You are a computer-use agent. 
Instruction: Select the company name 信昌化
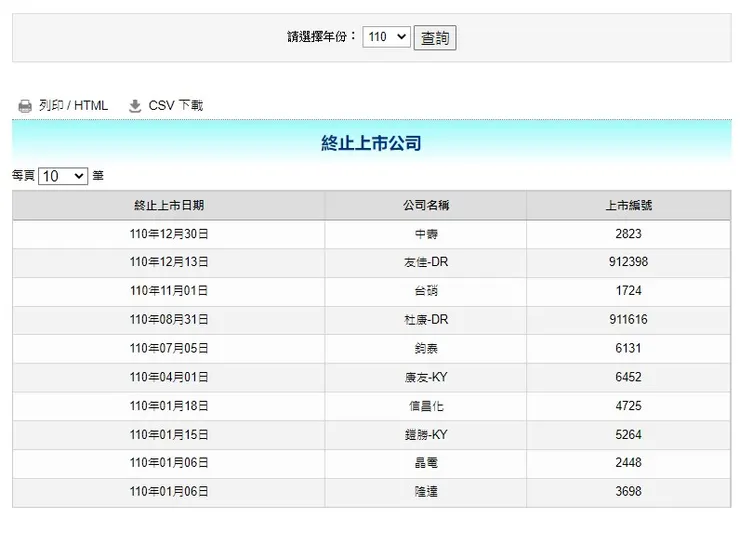pyautogui.click(x=426, y=406)
